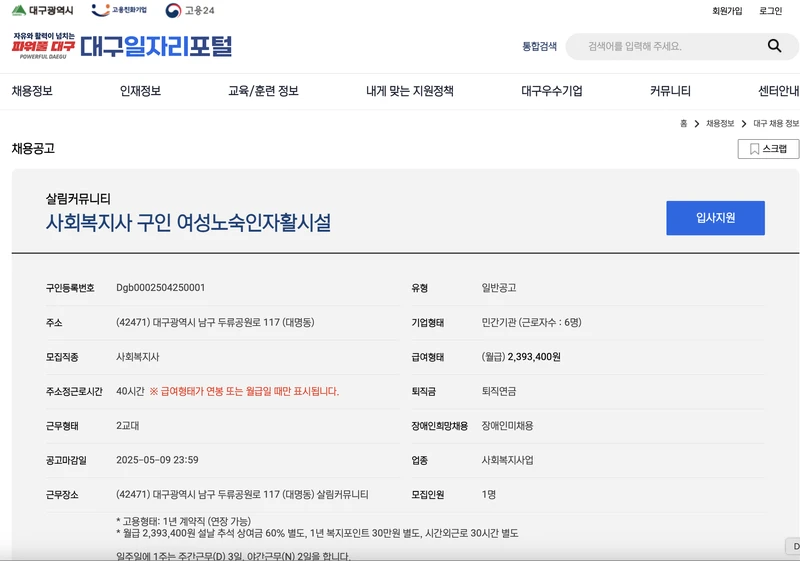Click the 장애인미채용 value
800x561 pixels.
pos(508,425)
